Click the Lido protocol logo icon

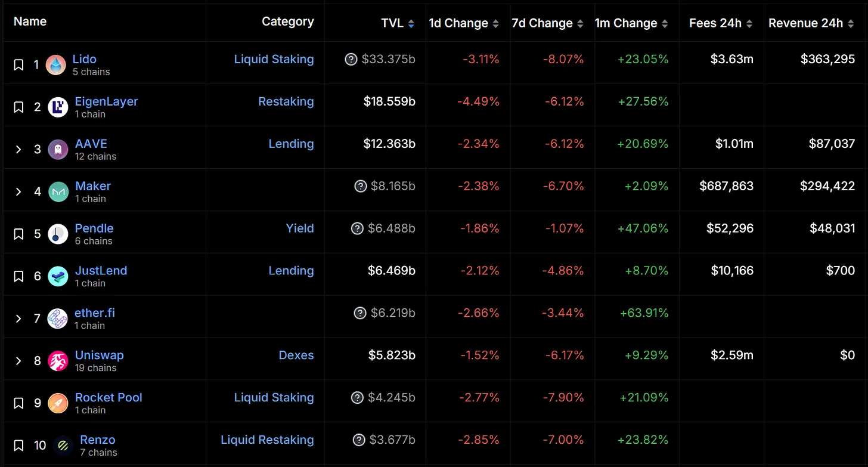pyautogui.click(x=56, y=65)
